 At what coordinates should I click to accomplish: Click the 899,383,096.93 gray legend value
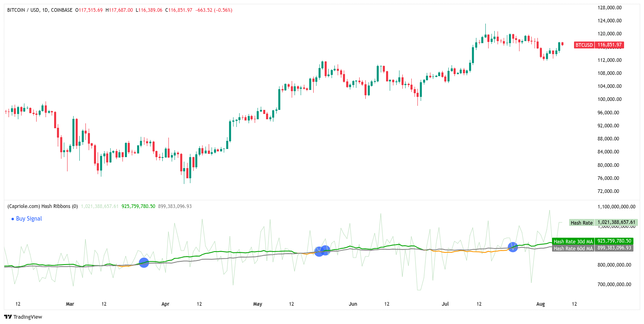(x=175, y=206)
